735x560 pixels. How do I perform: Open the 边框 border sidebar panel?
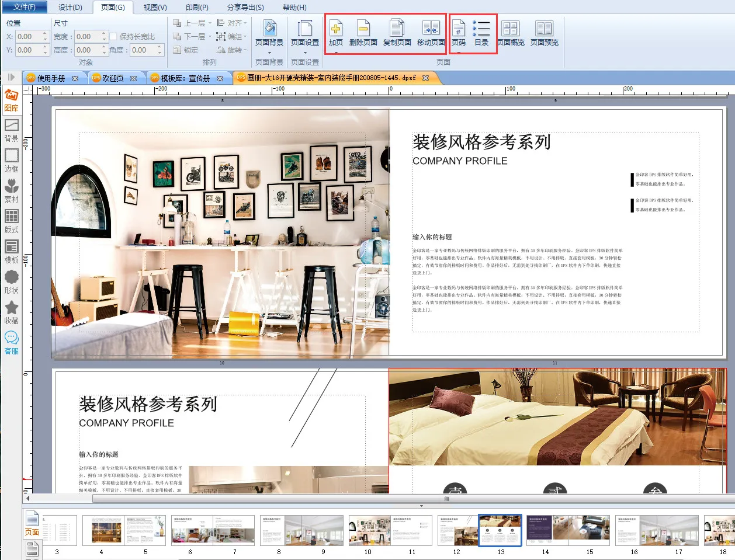click(x=11, y=161)
